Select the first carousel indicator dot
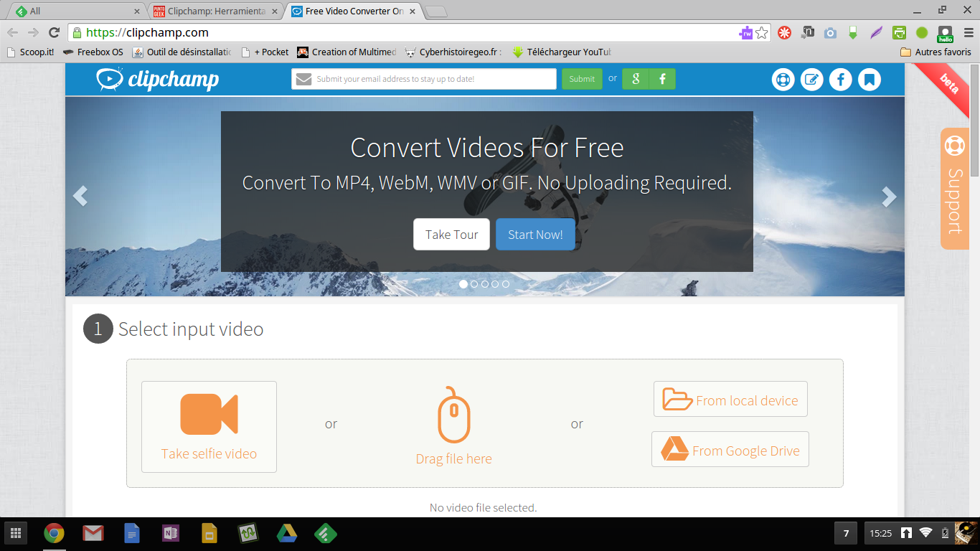980x551 pixels. (463, 284)
